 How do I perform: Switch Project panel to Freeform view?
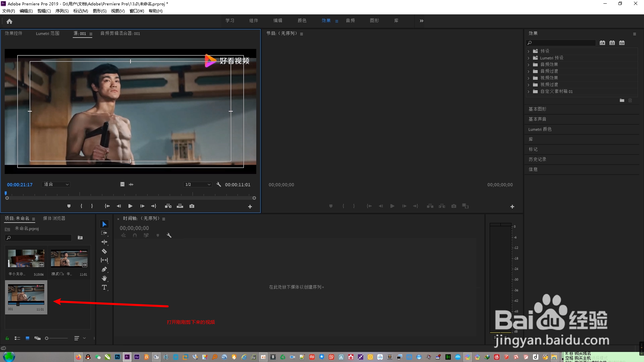click(38, 338)
